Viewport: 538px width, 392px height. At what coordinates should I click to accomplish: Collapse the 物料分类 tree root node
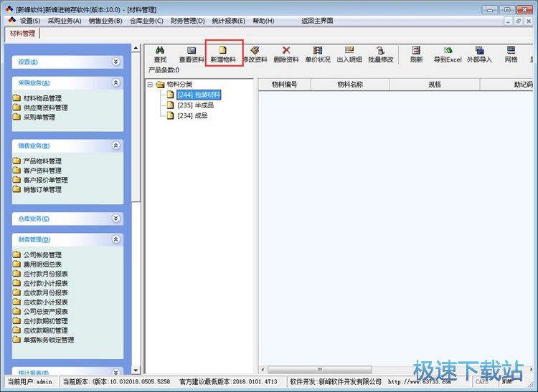150,85
